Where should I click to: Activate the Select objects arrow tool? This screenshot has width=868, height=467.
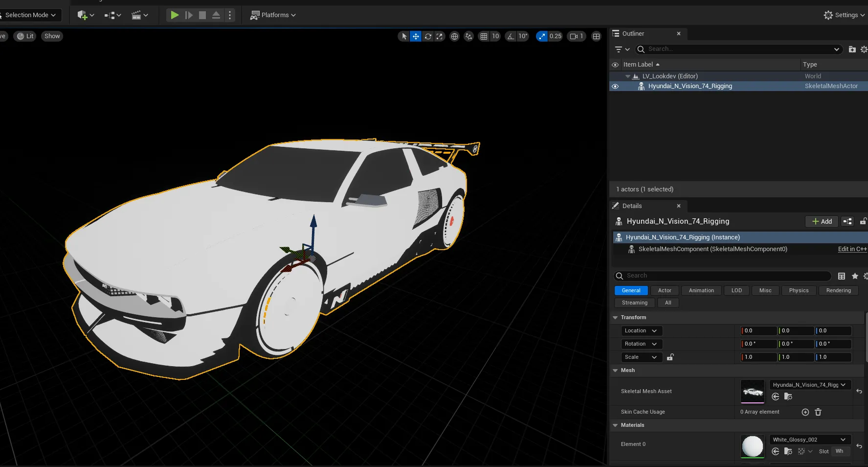(404, 36)
